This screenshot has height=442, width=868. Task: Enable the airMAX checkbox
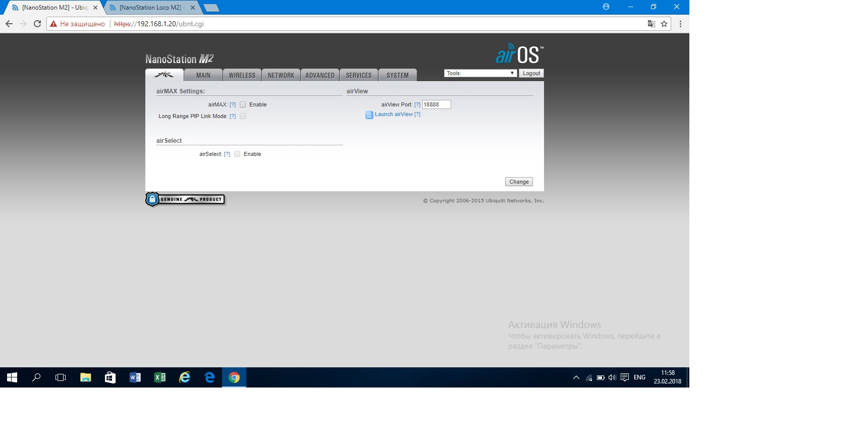coord(243,104)
